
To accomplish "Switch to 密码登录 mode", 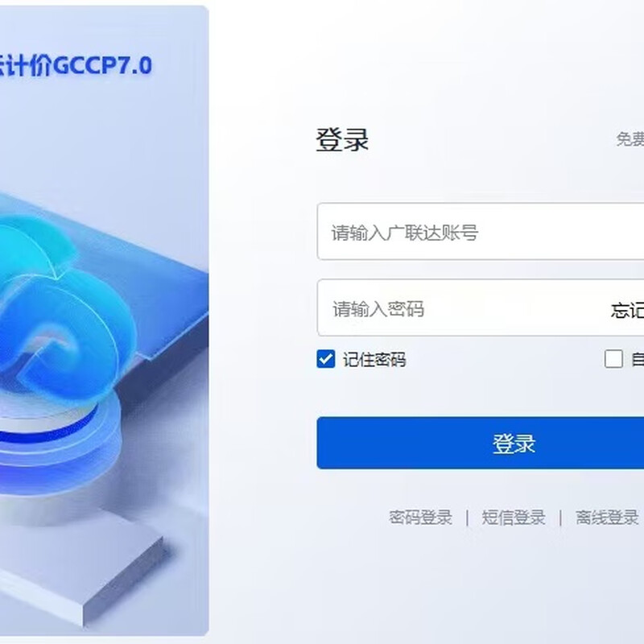I will [420, 518].
